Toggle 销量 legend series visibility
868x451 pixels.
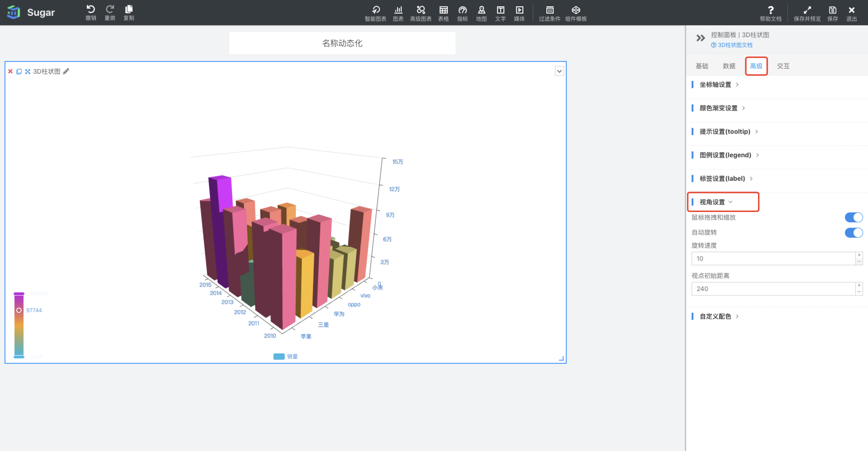(285, 356)
